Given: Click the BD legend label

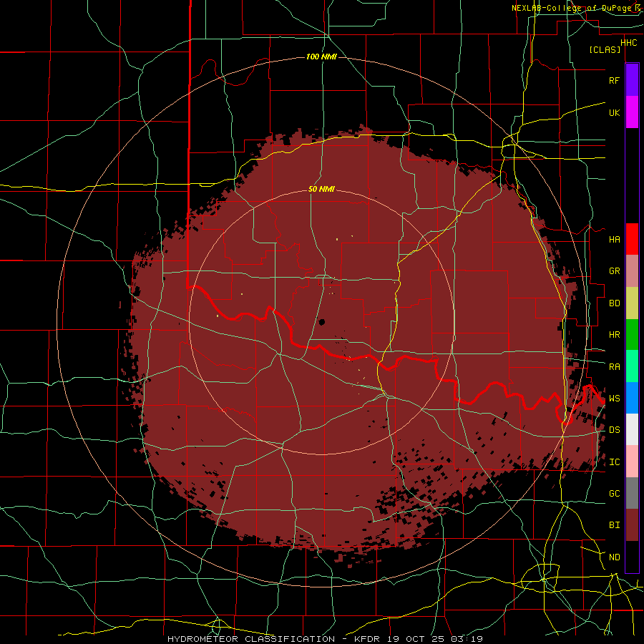Looking at the screenshot, I should 614,303.
